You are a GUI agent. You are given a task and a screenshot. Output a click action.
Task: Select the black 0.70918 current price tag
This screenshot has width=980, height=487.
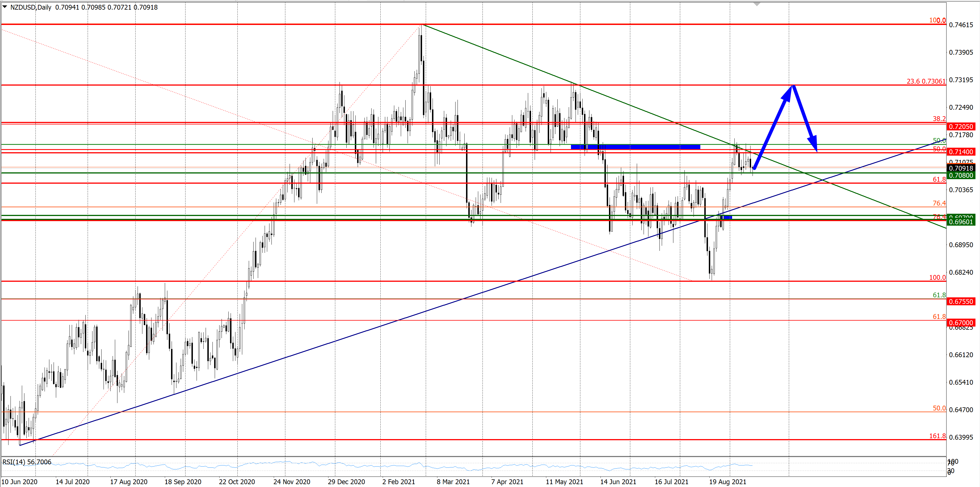tap(961, 168)
